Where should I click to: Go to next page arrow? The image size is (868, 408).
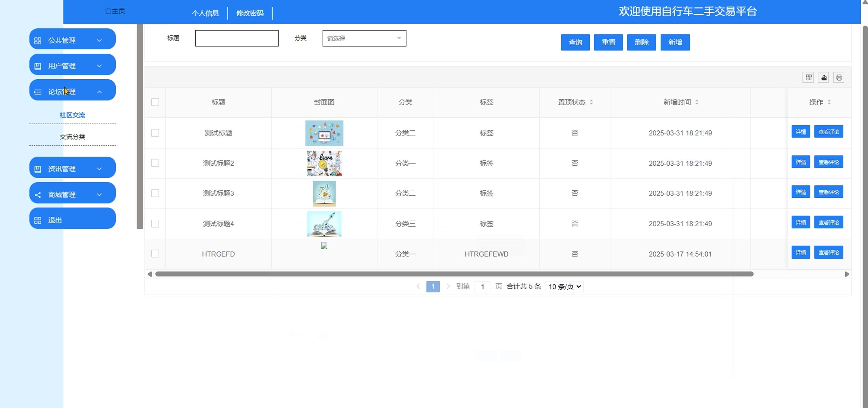[448, 286]
